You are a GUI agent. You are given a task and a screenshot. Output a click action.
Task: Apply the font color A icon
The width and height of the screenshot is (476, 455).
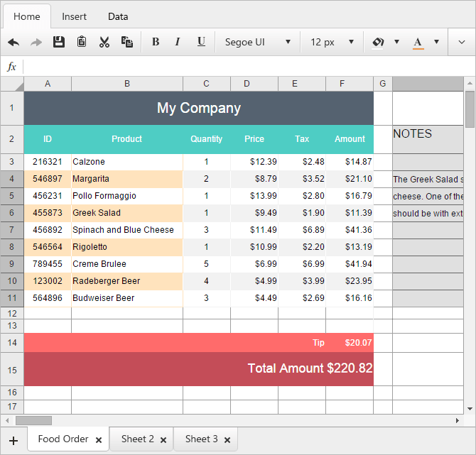coord(418,43)
